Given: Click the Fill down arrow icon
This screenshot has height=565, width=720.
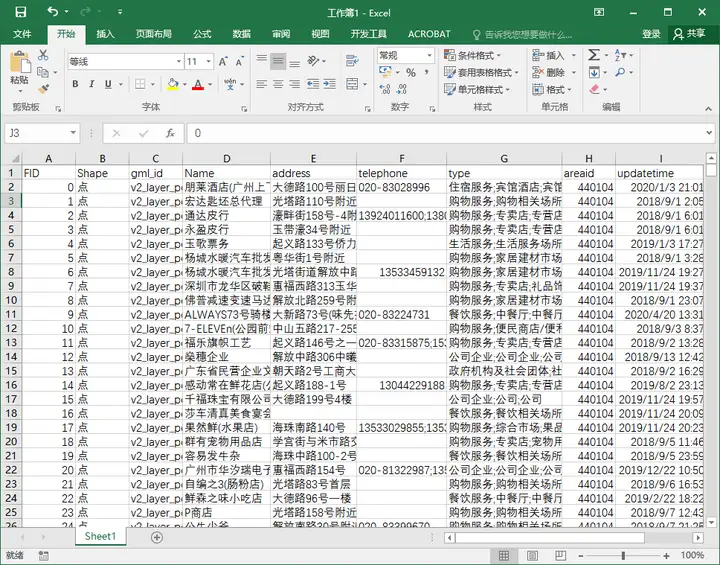Looking at the screenshot, I should click(594, 72).
